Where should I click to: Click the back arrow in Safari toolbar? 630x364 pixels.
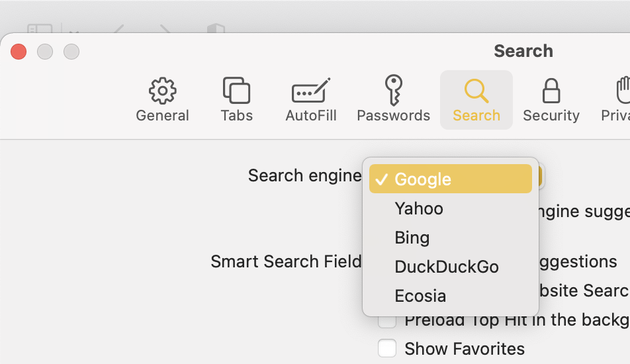(x=119, y=30)
